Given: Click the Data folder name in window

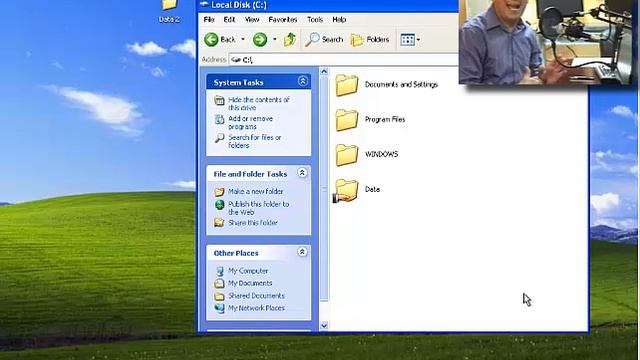Looking at the screenshot, I should (372, 189).
